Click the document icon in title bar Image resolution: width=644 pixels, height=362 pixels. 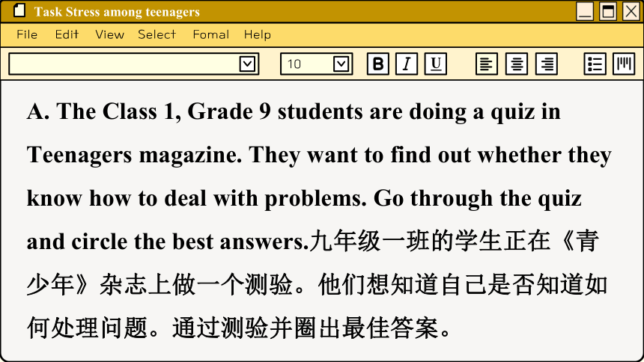click(19, 10)
